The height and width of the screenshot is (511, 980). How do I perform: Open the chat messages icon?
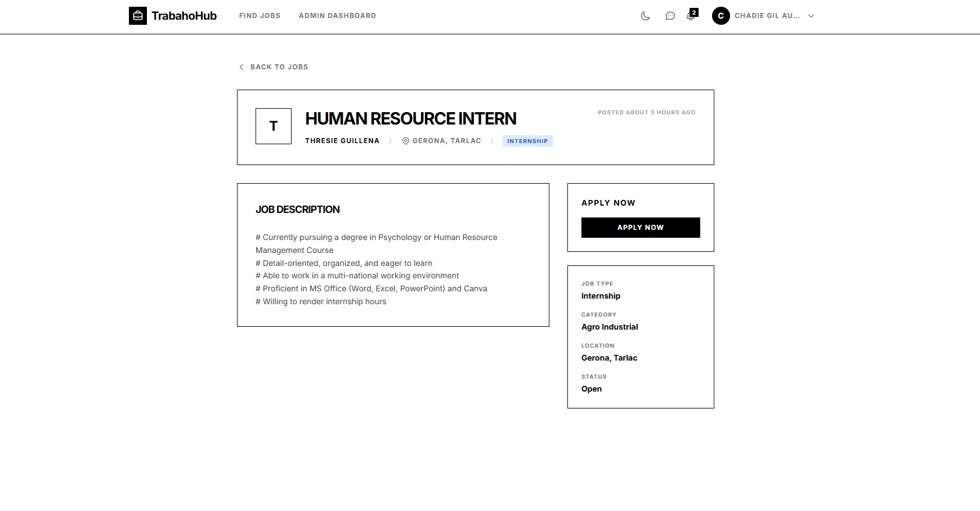click(669, 16)
